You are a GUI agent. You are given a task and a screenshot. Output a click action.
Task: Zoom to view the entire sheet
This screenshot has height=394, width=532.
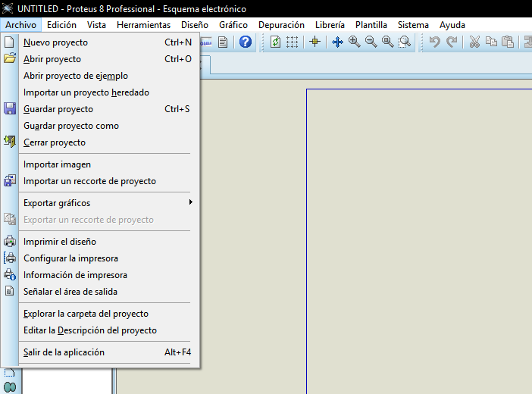point(387,42)
